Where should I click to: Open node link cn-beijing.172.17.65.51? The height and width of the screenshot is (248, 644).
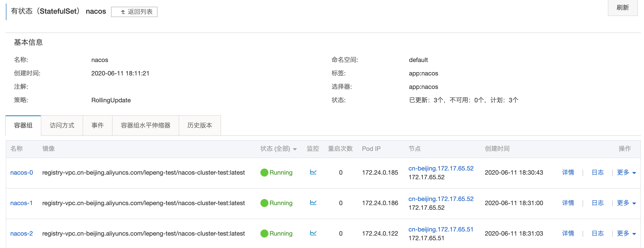[x=441, y=229]
